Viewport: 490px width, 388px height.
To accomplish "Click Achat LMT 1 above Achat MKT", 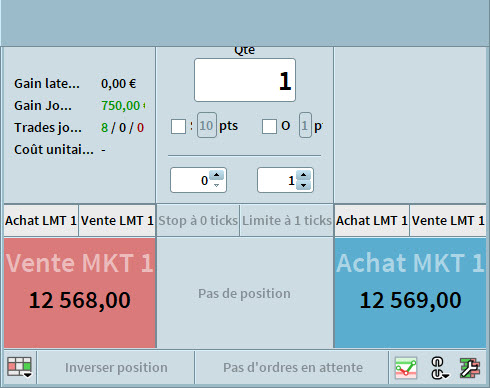I will (372, 220).
